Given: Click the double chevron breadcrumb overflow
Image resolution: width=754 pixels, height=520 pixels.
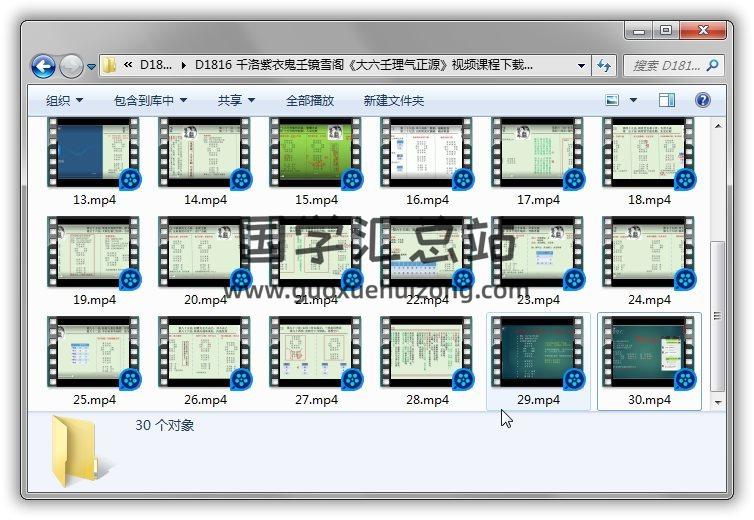Looking at the screenshot, I should tap(128, 65).
